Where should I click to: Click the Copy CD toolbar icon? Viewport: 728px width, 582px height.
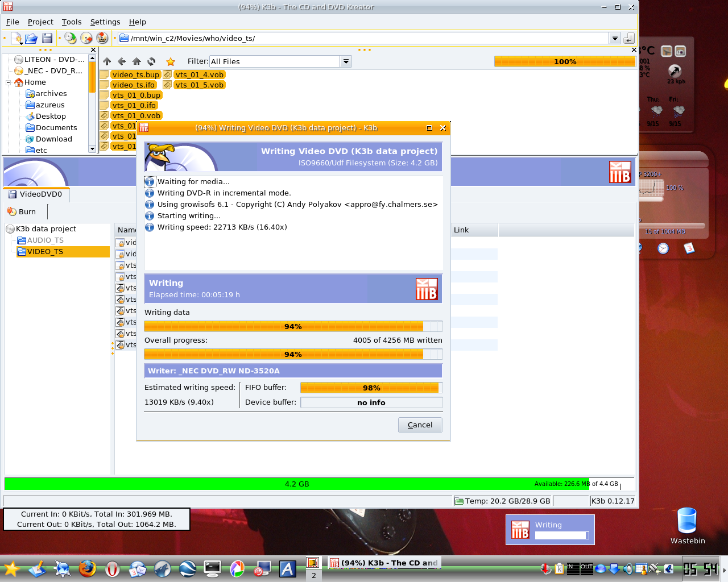coord(71,38)
